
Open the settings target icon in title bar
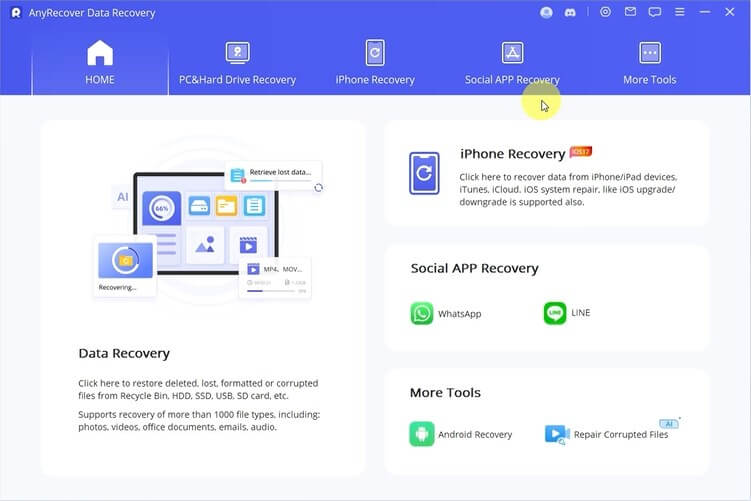coord(605,13)
